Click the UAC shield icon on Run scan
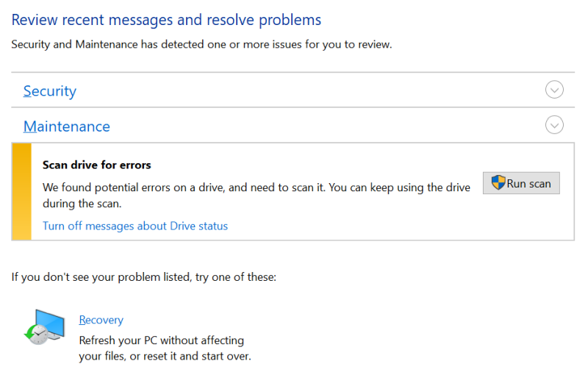588x386 pixels. (x=498, y=182)
